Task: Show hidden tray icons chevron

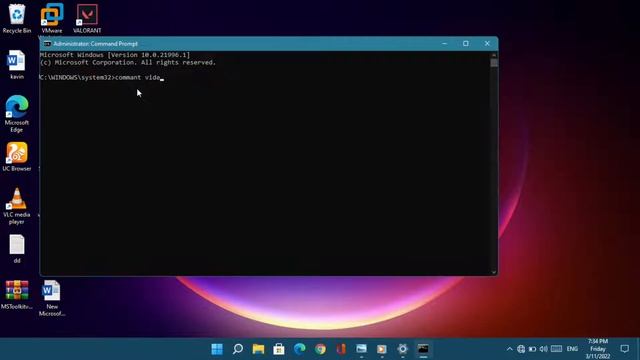Action: coord(509,349)
